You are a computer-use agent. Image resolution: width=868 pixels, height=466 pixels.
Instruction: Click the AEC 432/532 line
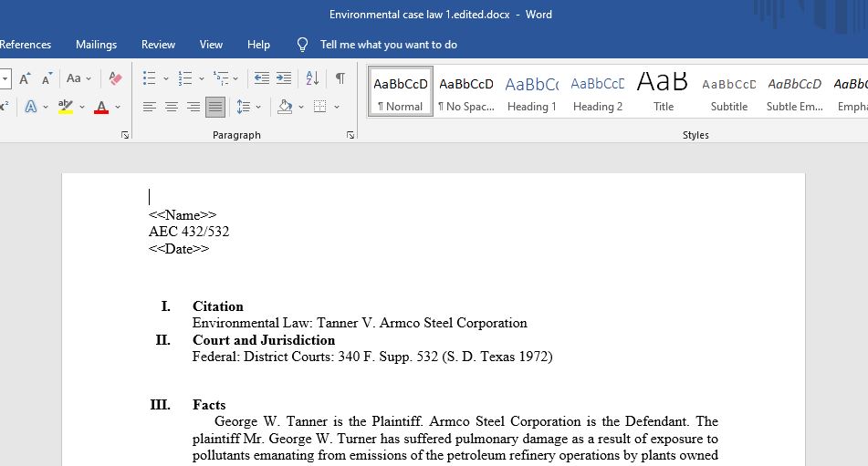point(189,232)
